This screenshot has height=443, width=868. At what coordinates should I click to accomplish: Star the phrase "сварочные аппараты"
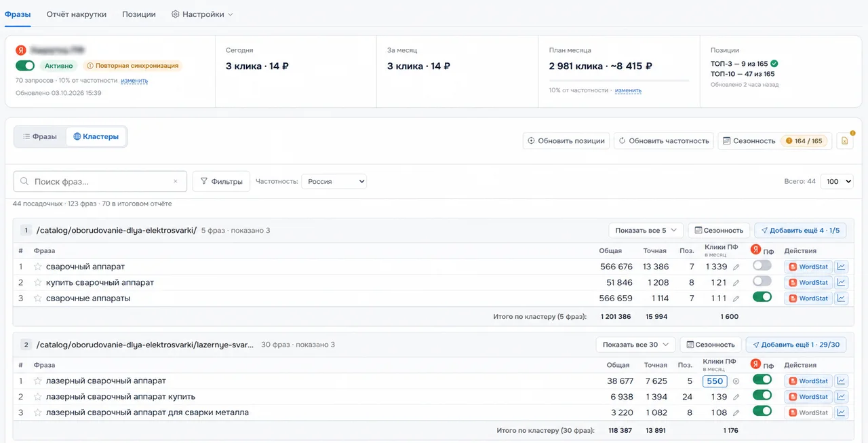tap(38, 298)
